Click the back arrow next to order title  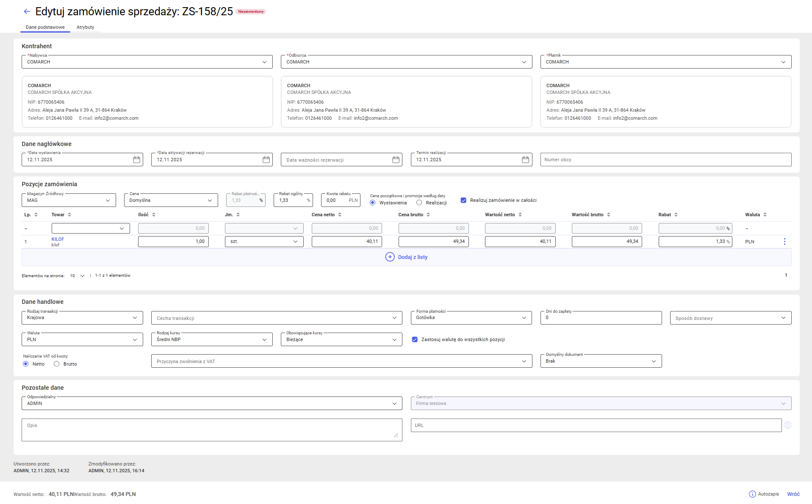(27, 11)
